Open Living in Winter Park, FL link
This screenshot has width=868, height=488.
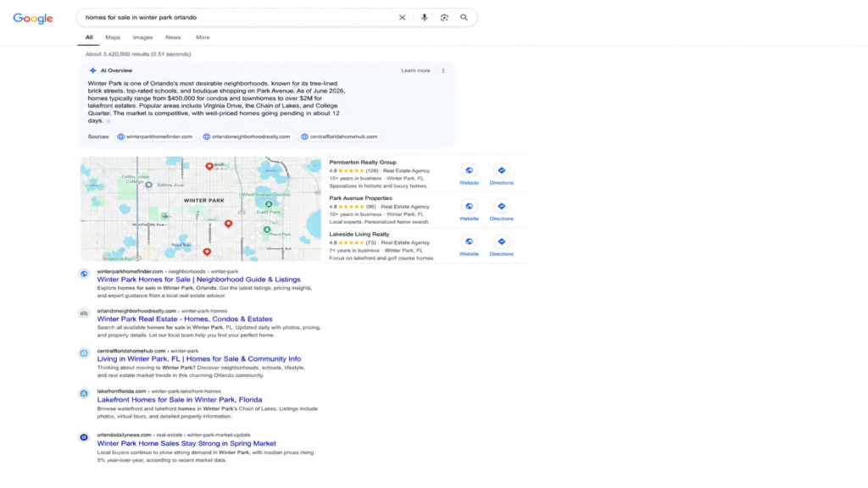(x=198, y=358)
